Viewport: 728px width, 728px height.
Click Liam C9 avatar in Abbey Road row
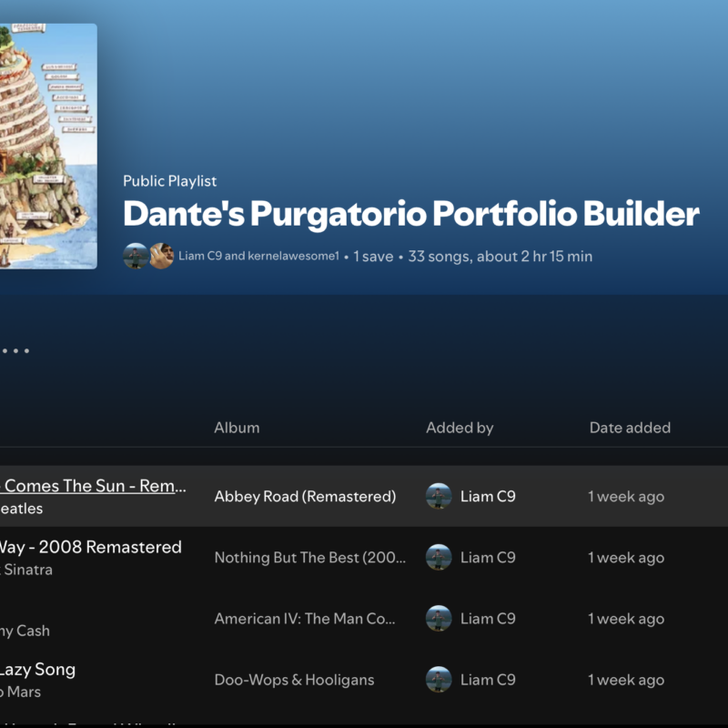[439, 496]
